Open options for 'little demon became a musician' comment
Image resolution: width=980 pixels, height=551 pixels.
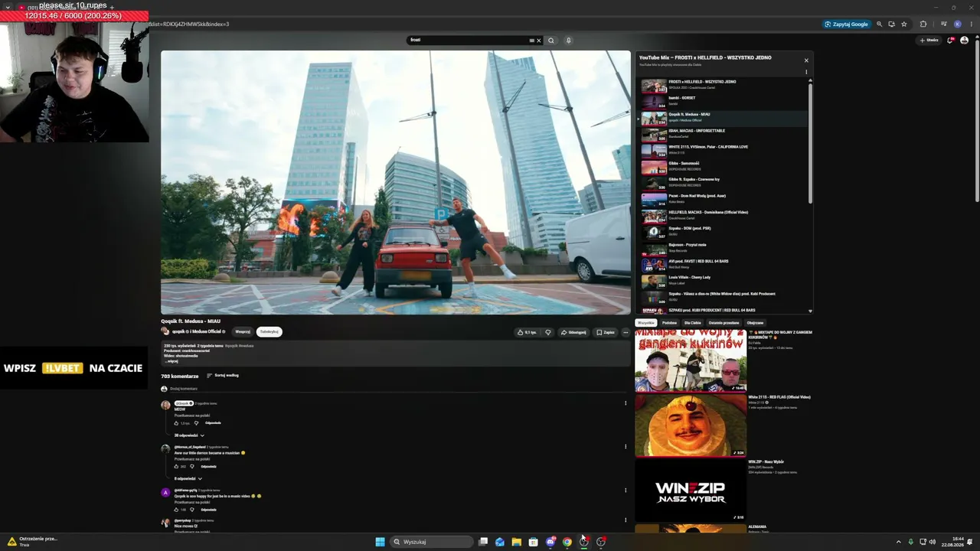pos(625,447)
